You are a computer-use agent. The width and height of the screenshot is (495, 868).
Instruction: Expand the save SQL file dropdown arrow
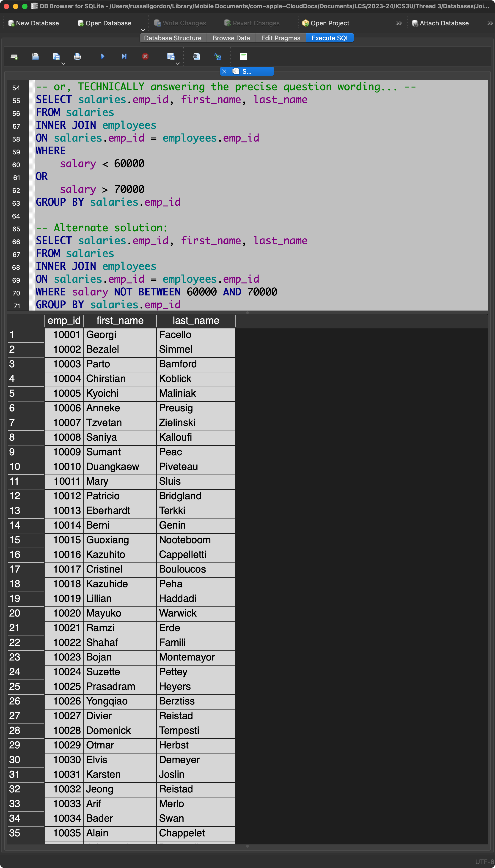point(63,63)
